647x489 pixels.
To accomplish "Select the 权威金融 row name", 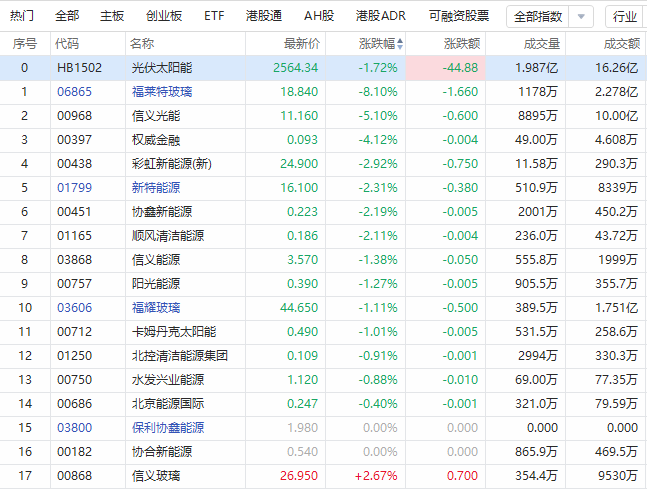I will (x=156, y=140).
